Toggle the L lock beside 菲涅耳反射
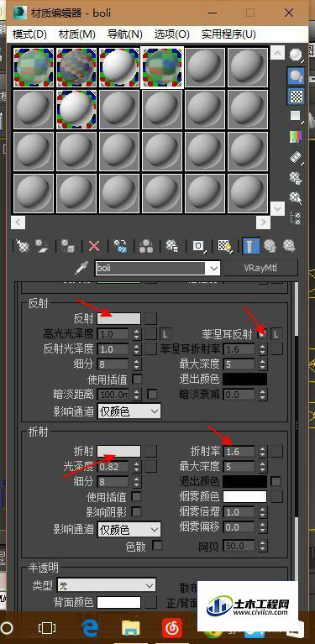The width and height of the screenshot is (315, 644). (x=277, y=334)
